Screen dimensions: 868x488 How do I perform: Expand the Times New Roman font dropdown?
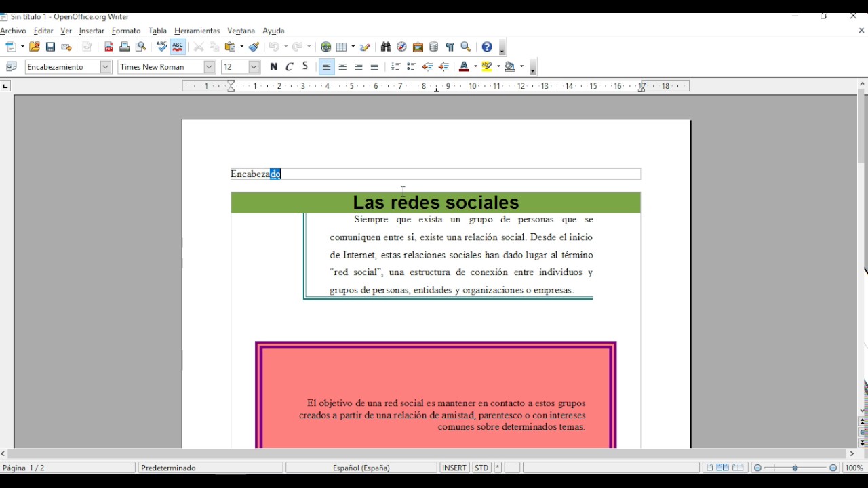(210, 66)
